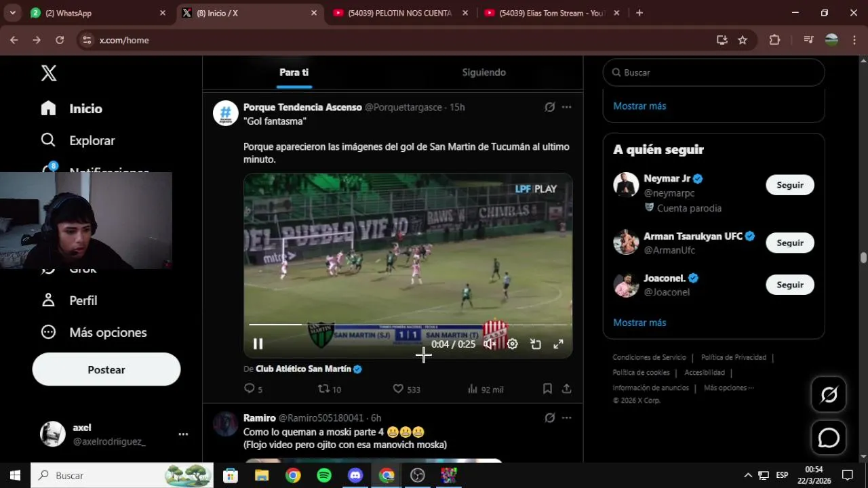Image resolution: width=868 pixels, height=488 pixels.
Task: Open Política de cookies link
Action: [642, 372]
